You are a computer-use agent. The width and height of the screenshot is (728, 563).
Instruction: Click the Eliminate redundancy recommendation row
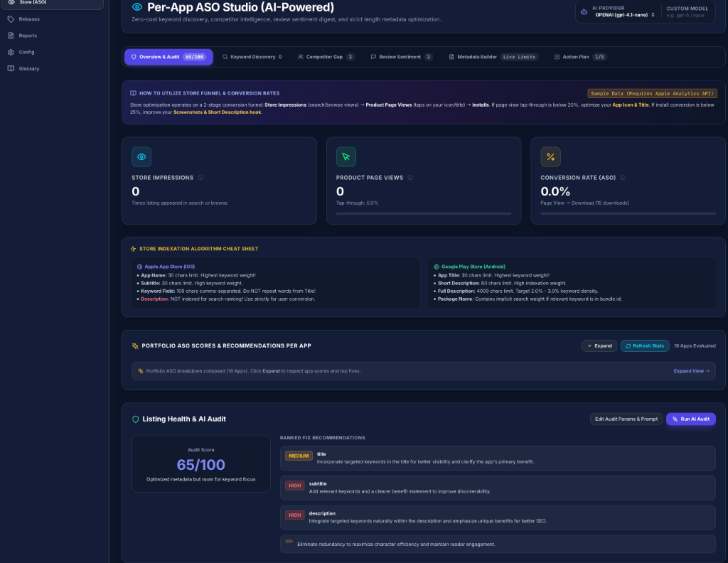498,544
